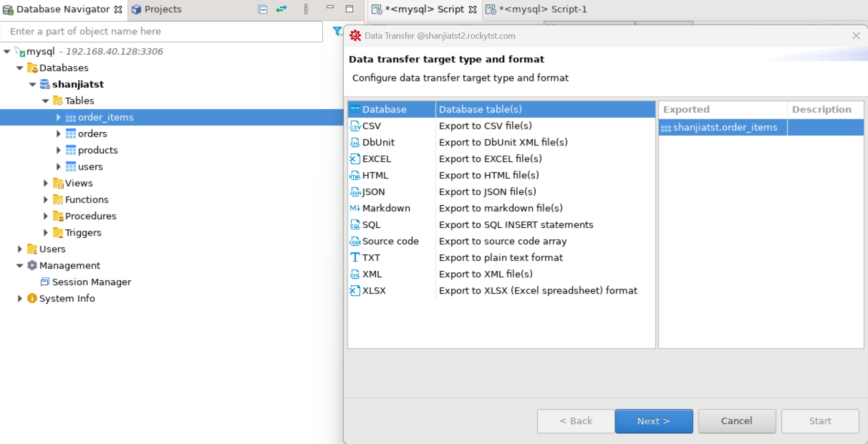Choose the CSV export format icon
868x444 pixels.
355,126
